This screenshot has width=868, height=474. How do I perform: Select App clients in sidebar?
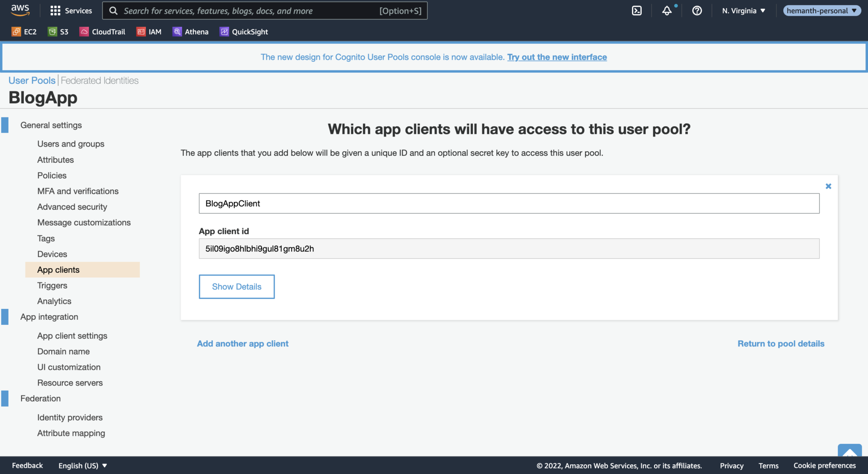83,270
